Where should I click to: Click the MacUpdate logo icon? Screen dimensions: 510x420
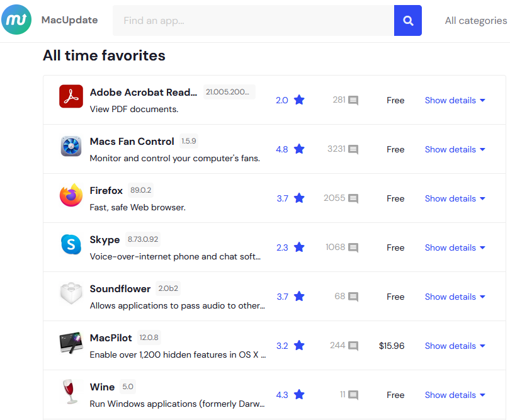tap(16, 20)
